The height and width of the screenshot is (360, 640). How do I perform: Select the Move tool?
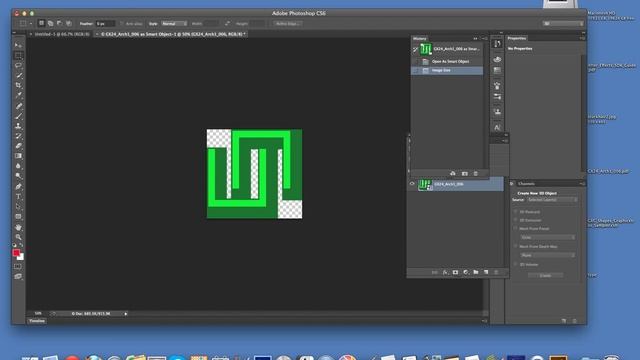18,45
